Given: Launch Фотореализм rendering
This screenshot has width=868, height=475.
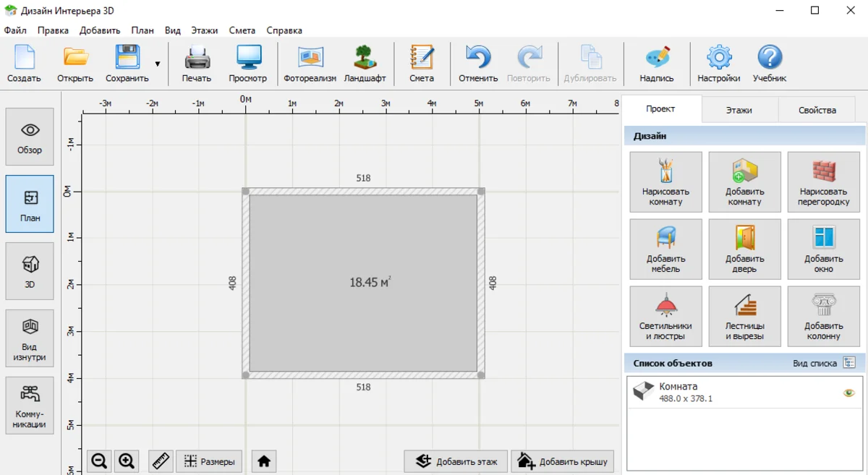Looking at the screenshot, I should point(310,64).
